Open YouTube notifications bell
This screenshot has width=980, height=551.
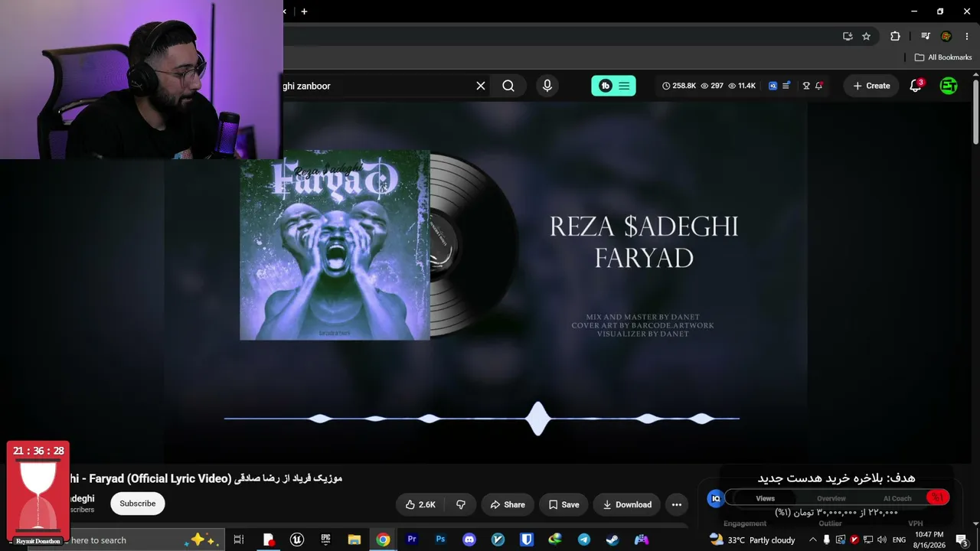(x=916, y=86)
